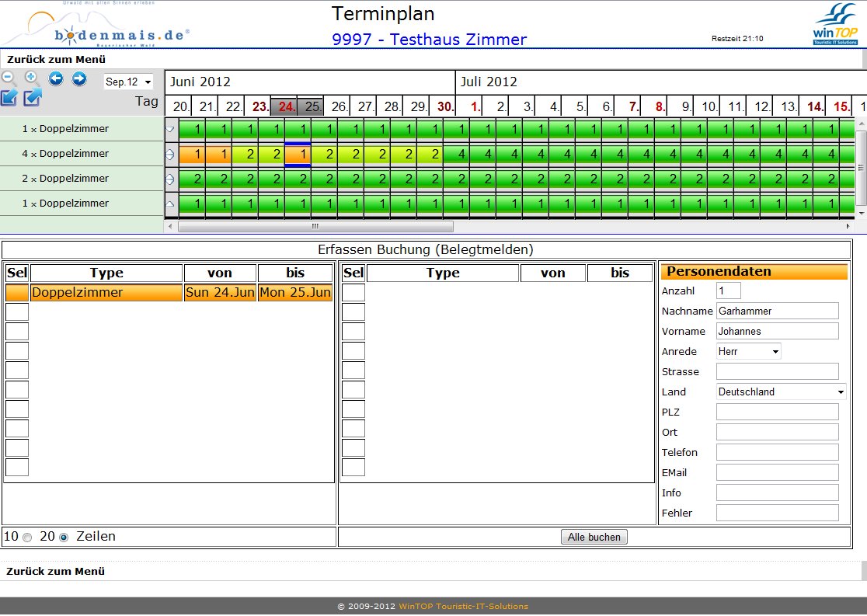
Task: Go forward with the blue right arrow
Action: click(79, 78)
